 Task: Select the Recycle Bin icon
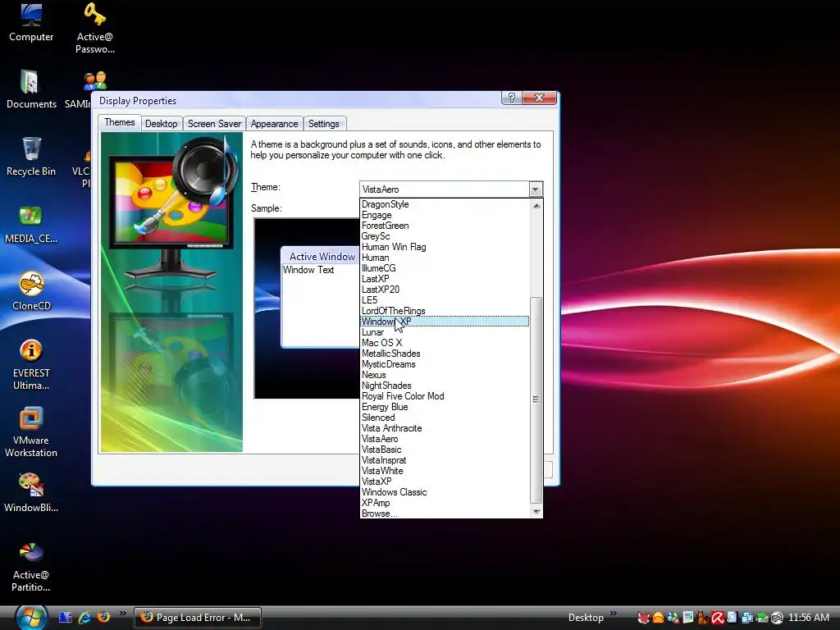(31, 157)
